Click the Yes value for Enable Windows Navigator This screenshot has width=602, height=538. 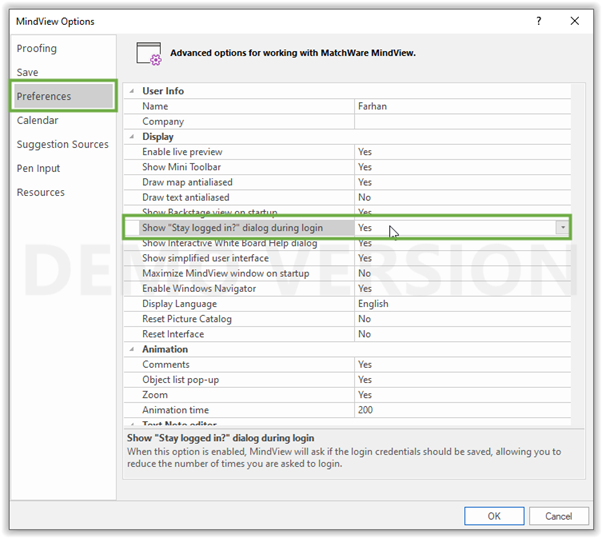pyautogui.click(x=365, y=288)
